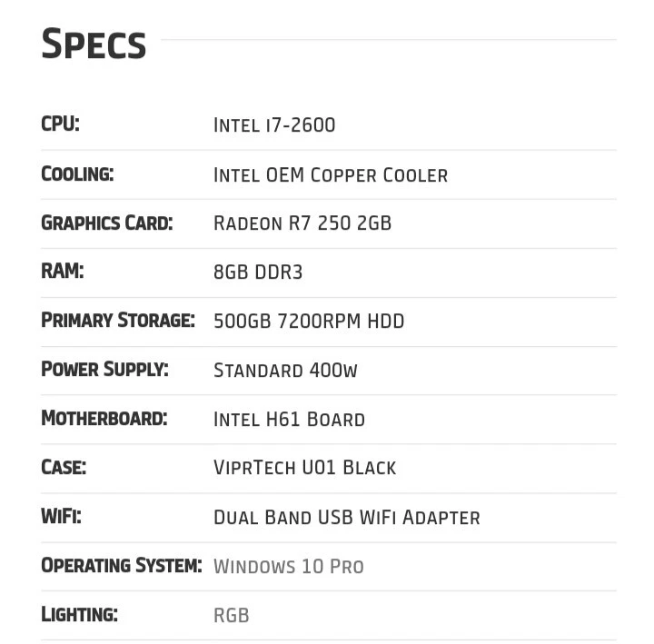Select Radeon R7 250 2GB text
654x644 pixels.
point(302,223)
